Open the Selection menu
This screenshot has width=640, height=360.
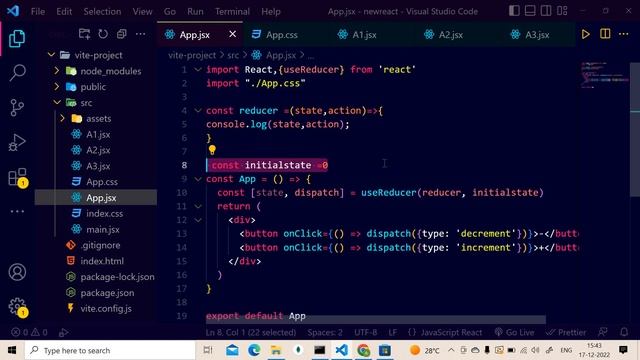click(x=102, y=11)
